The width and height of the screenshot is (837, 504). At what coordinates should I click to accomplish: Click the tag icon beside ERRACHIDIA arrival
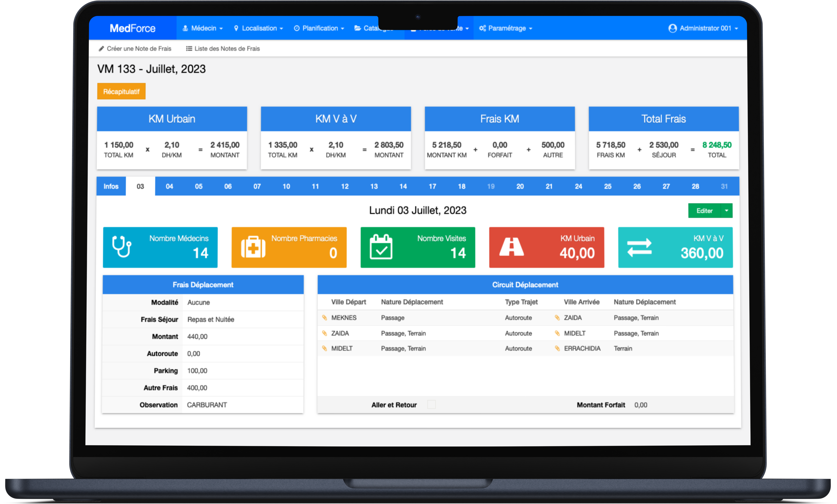pos(557,348)
